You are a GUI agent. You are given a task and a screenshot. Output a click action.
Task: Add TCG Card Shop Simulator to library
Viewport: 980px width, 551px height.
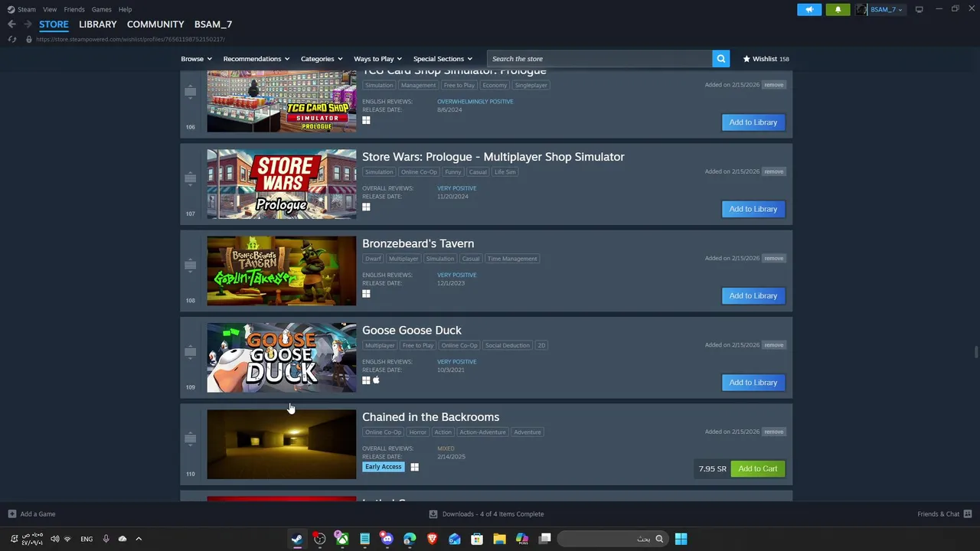[x=753, y=122]
